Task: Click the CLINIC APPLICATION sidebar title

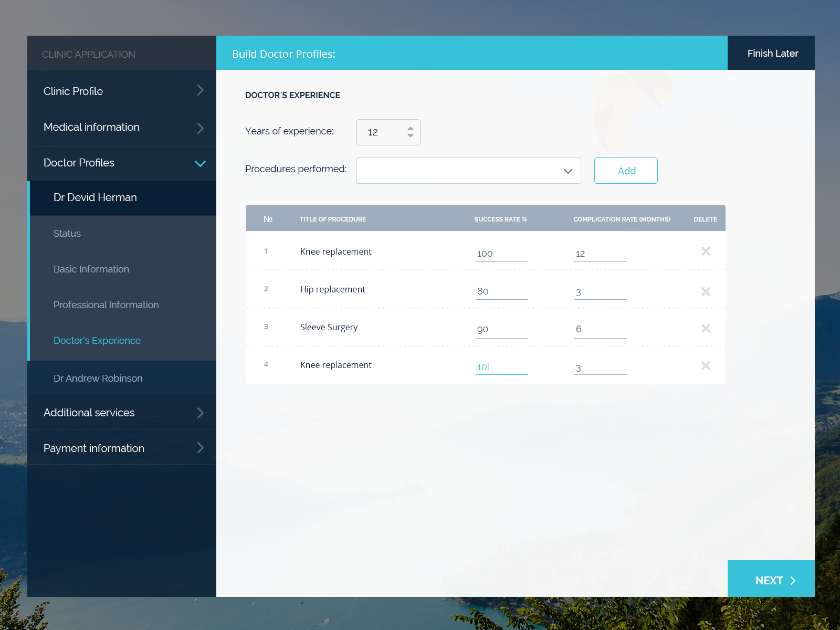Action: 89,55
